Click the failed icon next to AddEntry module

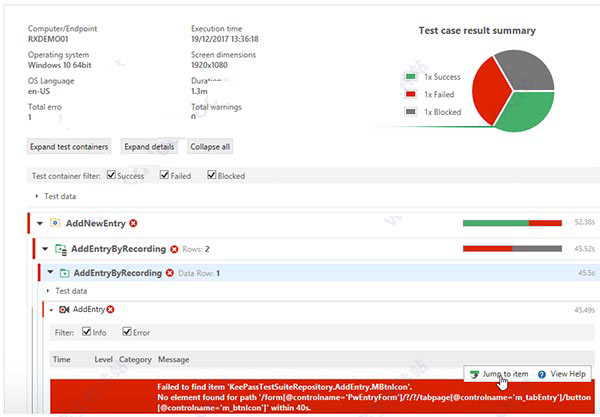coord(111,309)
